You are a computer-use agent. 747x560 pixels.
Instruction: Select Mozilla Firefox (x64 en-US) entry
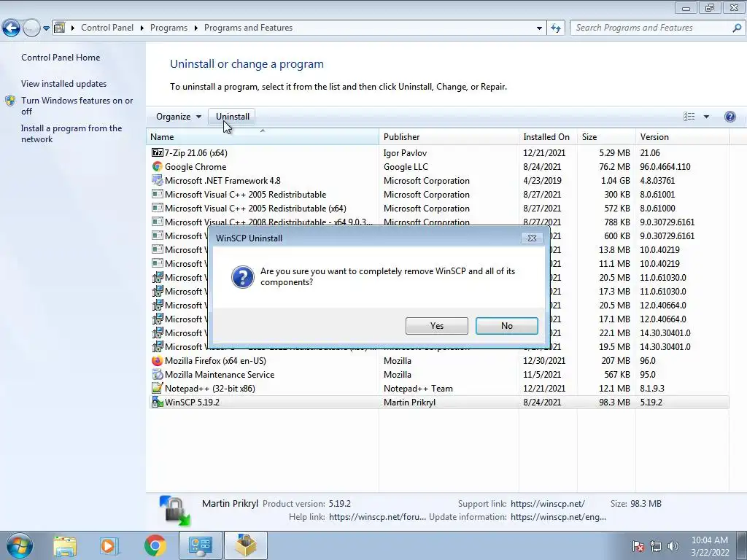pos(215,360)
